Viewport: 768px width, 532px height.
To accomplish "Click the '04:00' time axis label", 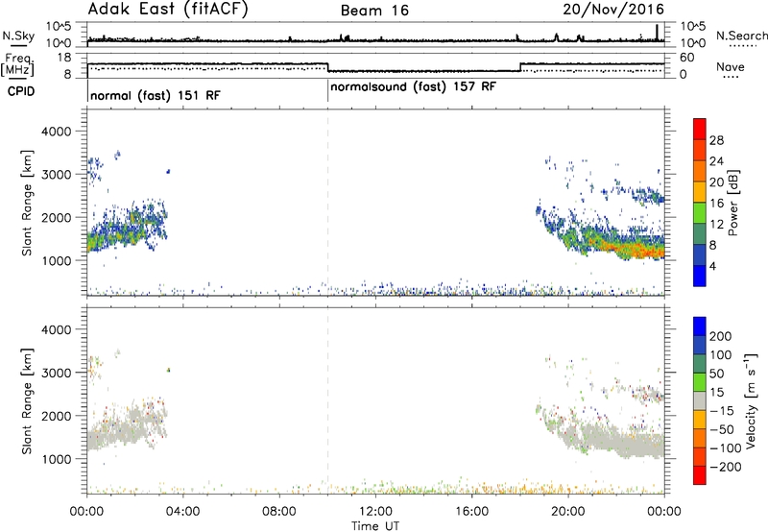I will pos(182,512).
